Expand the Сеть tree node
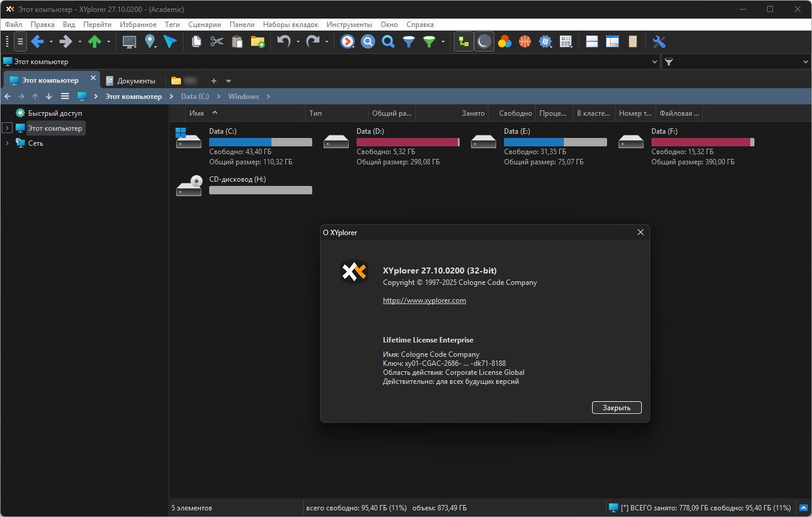Viewport: 812px width, 517px height. 7,143
